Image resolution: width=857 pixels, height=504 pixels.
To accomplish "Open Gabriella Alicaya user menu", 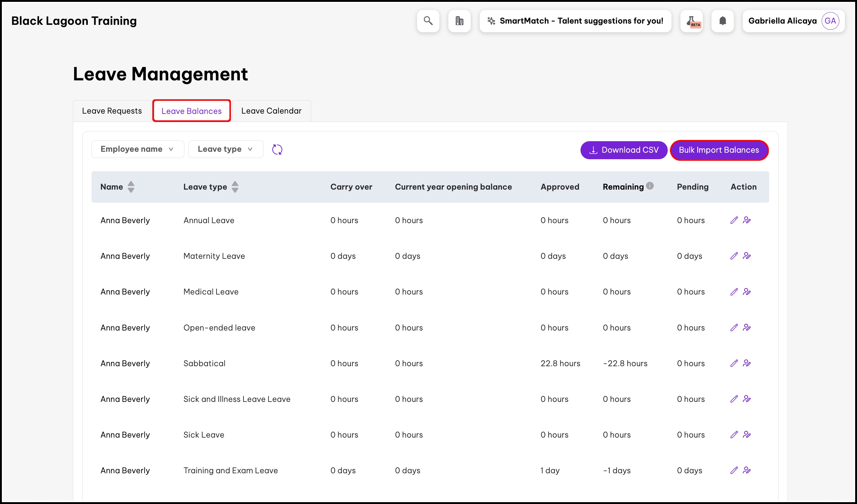I will (793, 21).
